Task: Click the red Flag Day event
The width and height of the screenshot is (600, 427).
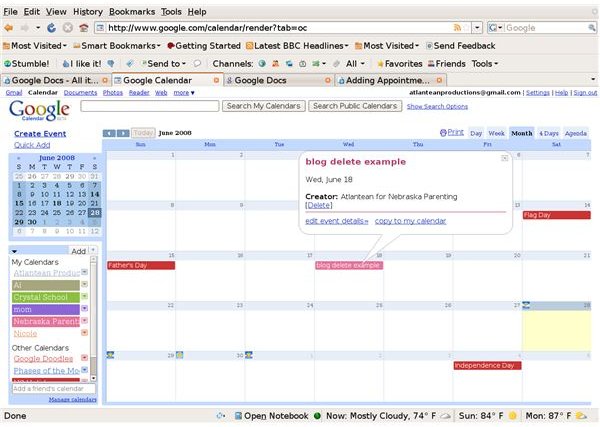Action: coord(556,215)
